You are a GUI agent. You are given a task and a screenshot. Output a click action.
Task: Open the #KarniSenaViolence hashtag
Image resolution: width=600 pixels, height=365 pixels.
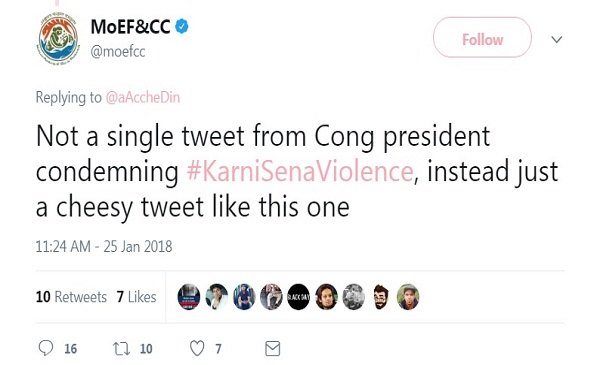[x=300, y=171]
